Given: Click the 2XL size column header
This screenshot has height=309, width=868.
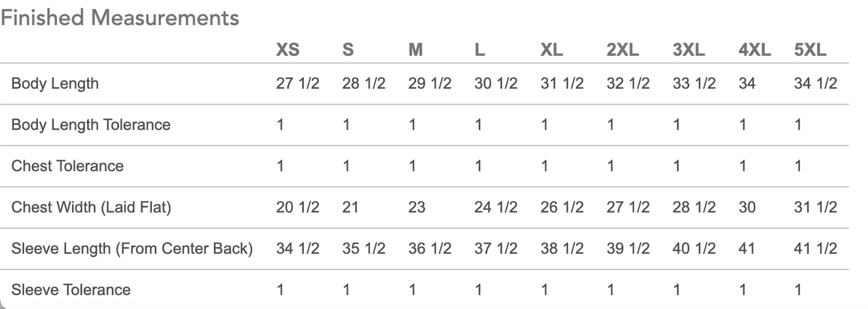Looking at the screenshot, I should point(623,50).
